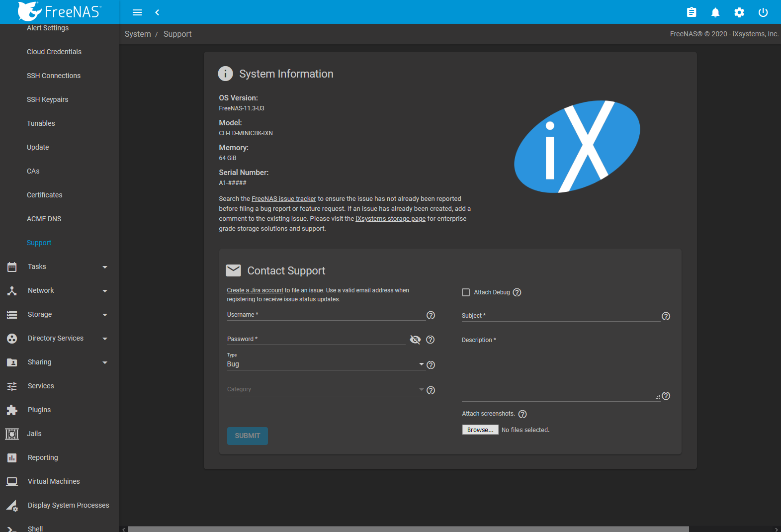Follow the FreeNAS issue tracker link

[x=284, y=199]
